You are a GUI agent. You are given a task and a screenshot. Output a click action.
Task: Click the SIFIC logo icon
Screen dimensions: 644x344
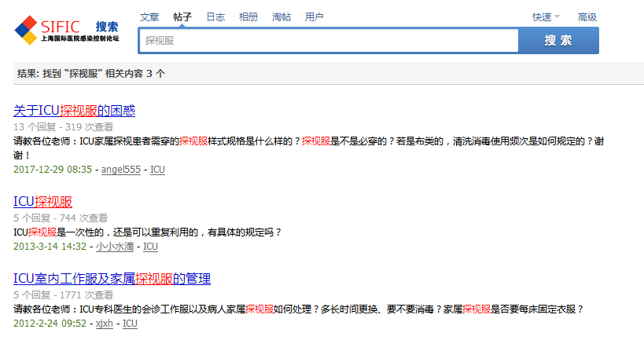tap(25, 29)
